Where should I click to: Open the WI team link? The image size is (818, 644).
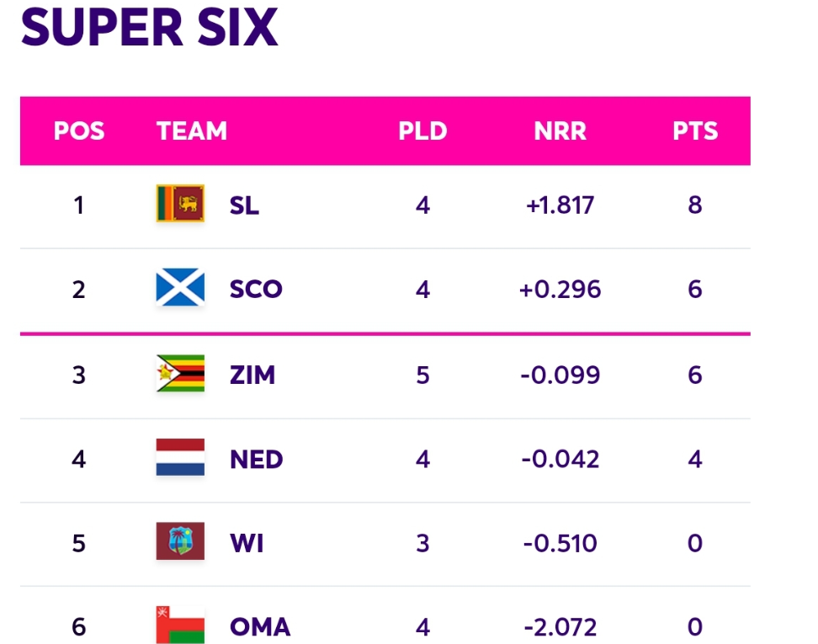coord(247,543)
